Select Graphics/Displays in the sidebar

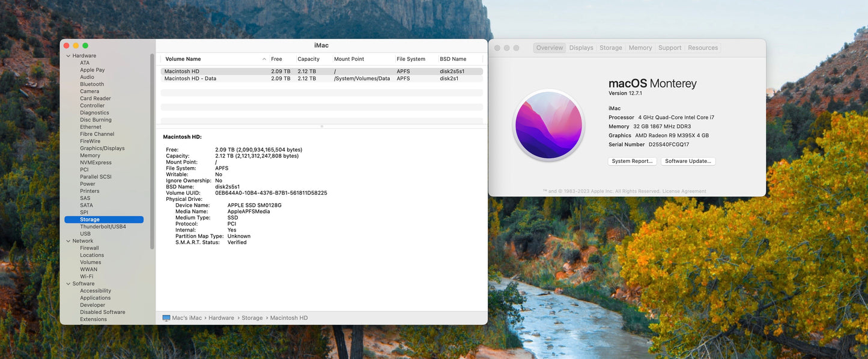point(102,149)
